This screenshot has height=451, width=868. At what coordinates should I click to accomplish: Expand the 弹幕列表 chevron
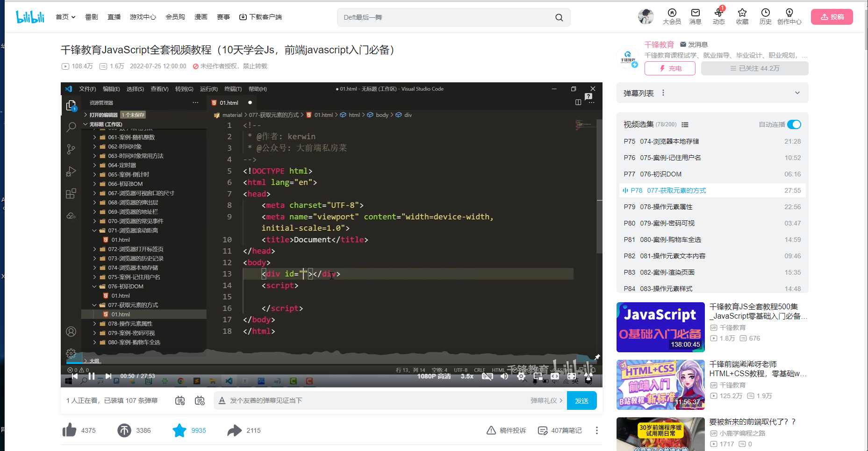(797, 93)
